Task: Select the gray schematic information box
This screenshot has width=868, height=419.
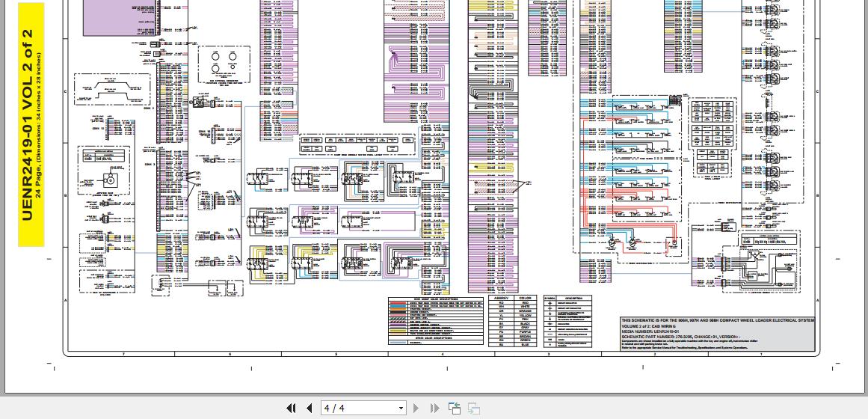Action: pos(717,334)
